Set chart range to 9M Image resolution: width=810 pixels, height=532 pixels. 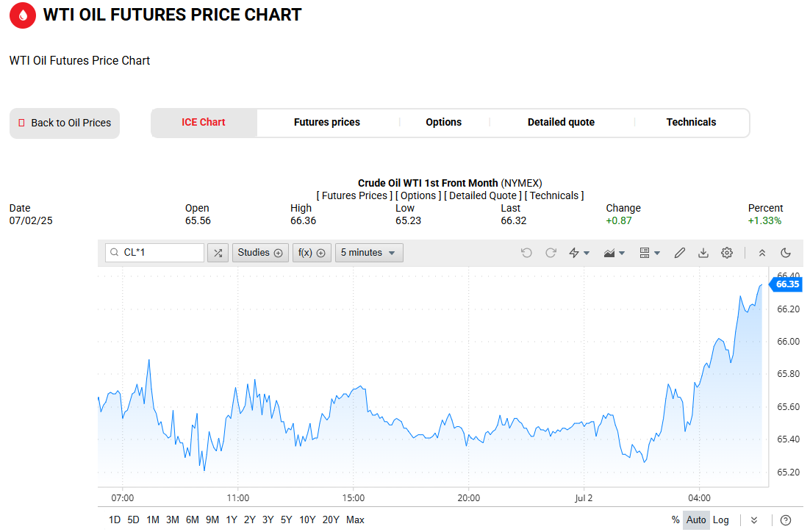212,520
